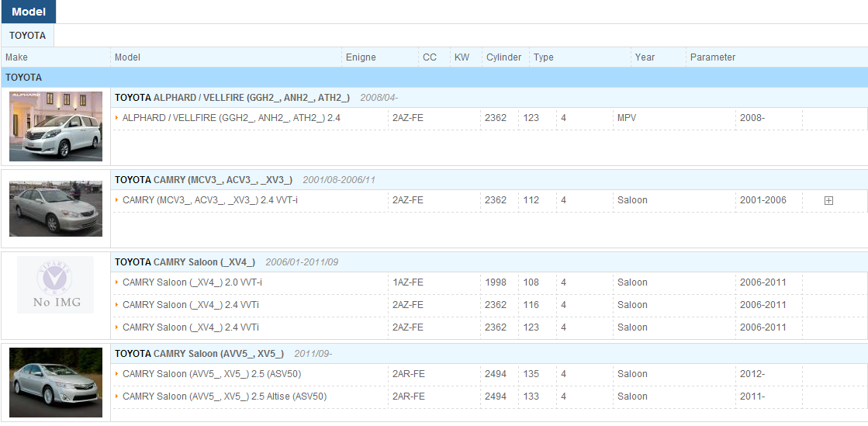
Task: Click the 135 KW value
Action: click(531, 374)
